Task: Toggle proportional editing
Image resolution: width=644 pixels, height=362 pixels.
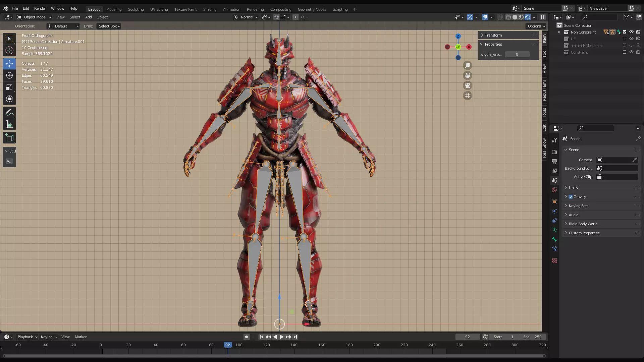Action: (x=296, y=17)
